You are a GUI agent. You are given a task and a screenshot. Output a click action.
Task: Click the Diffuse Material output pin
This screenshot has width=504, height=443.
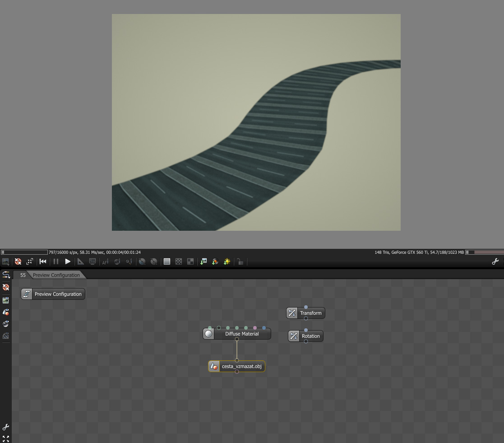[x=237, y=339]
